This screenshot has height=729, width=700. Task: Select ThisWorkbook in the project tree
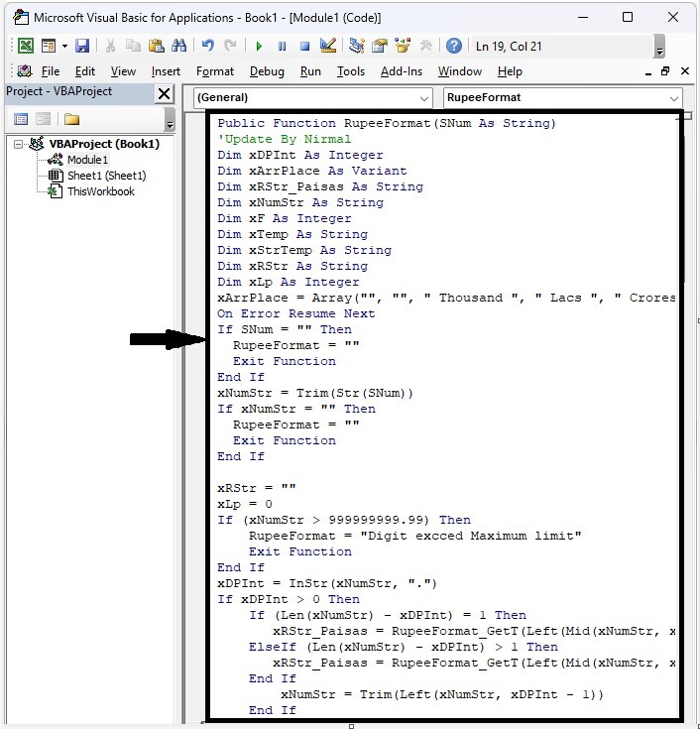click(x=101, y=191)
